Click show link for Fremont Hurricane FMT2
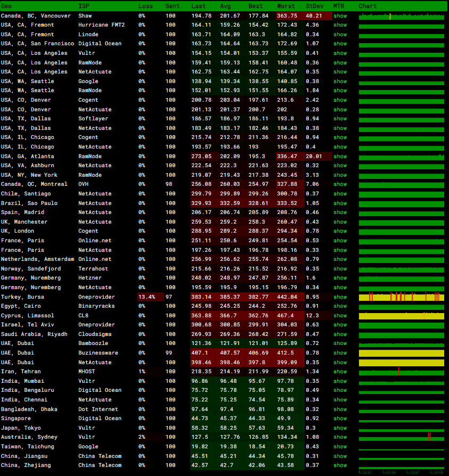Viewport: 449px width, 476px height. coord(340,25)
